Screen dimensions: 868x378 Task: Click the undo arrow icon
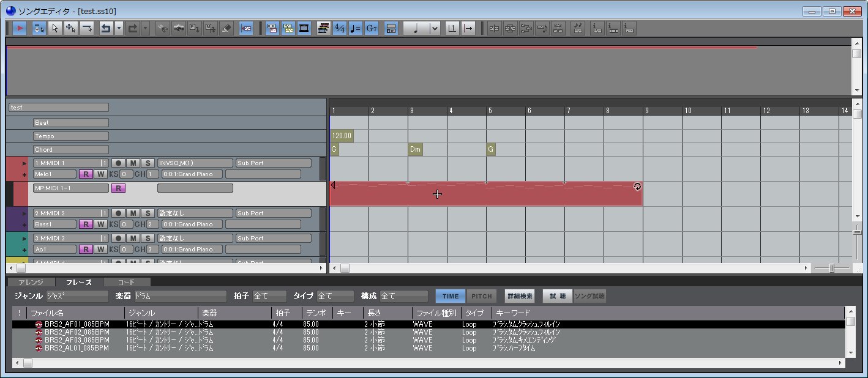point(105,28)
